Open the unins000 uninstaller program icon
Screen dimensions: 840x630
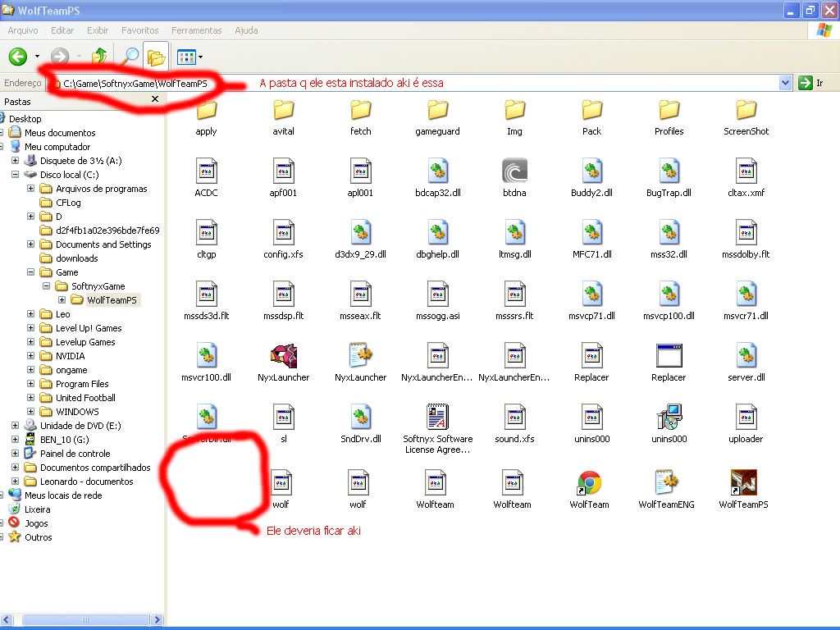pos(669,418)
